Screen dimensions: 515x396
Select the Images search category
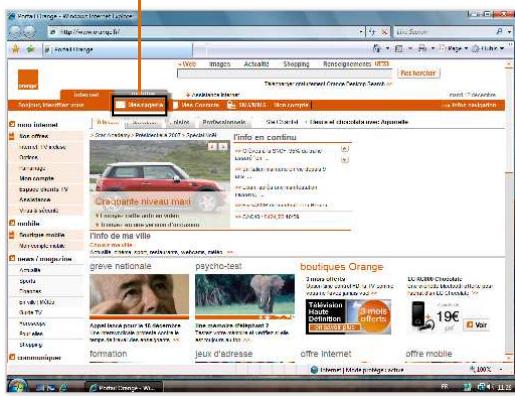pos(219,64)
